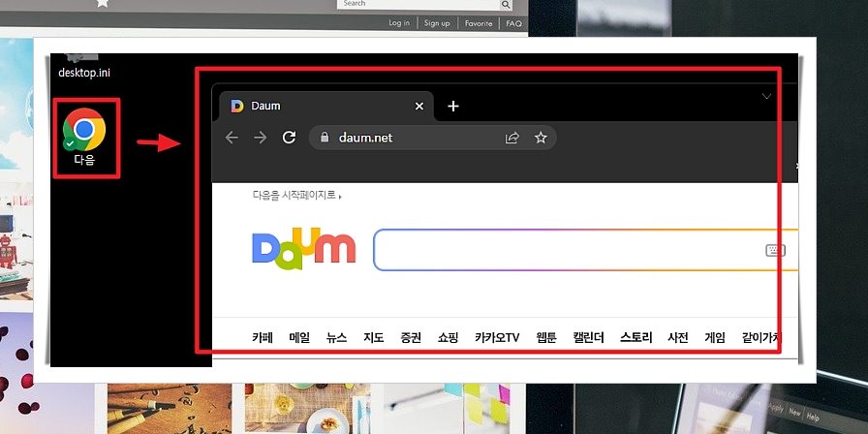The height and width of the screenshot is (434, 868).
Task: Select the Daum browser tab
Action: [326, 106]
